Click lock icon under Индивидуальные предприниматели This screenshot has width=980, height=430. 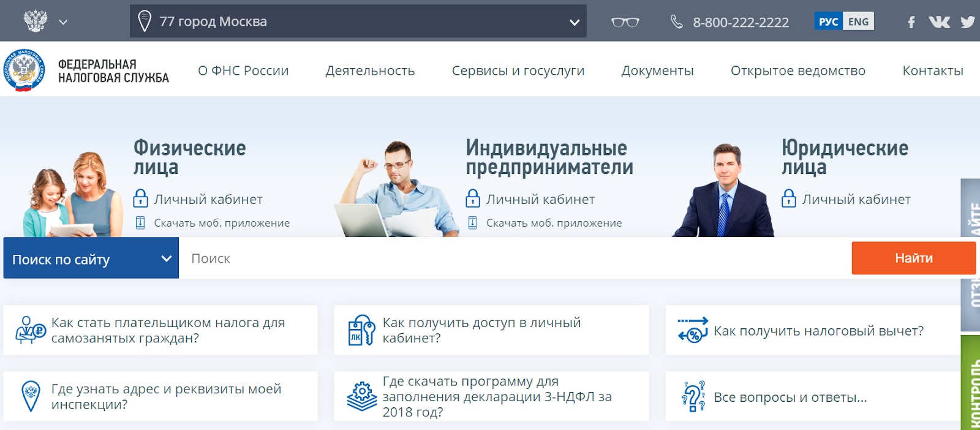(473, 198)
